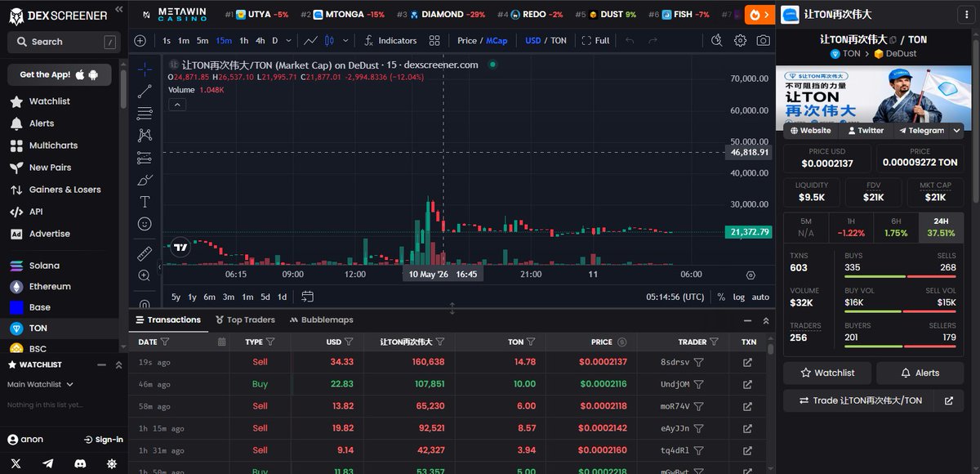This screenshot has height=474, width=980.
Task: Select the 15m timeframe
Action: (x=224, y=40)
